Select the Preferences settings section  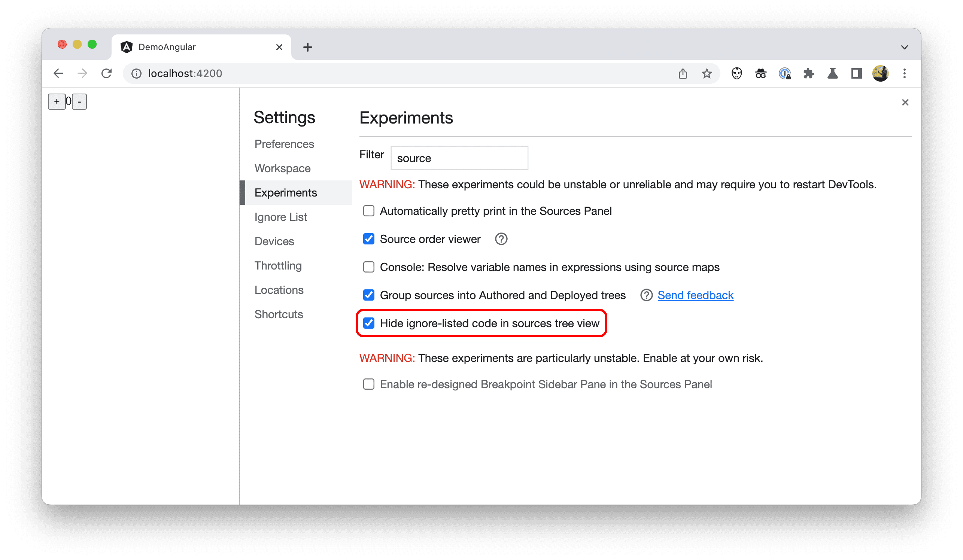click(285, 143)
